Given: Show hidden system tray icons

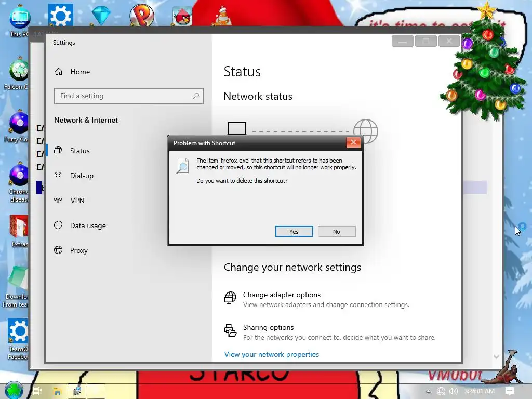Looking at the screenshot, I should [428, 391].
